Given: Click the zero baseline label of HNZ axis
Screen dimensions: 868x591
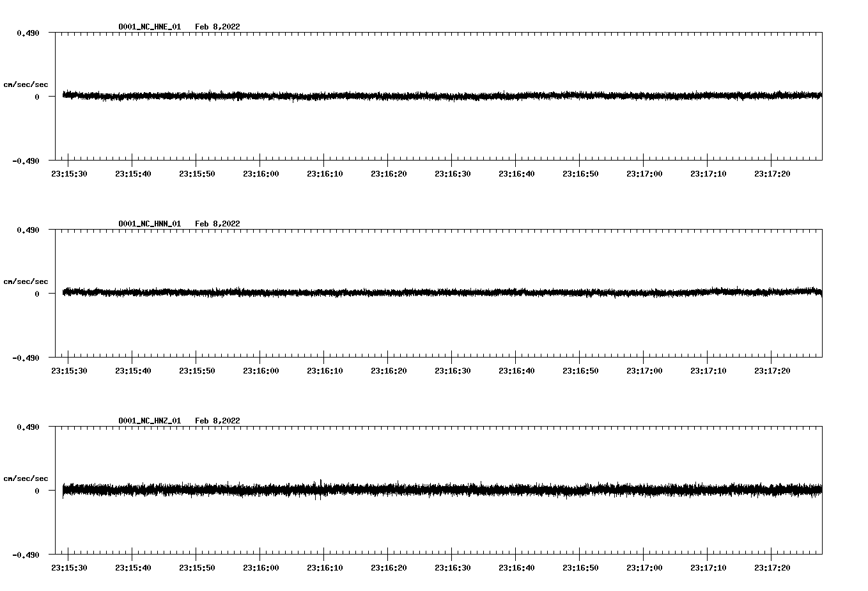Looking at the screenshot, I should click(36, 491).
